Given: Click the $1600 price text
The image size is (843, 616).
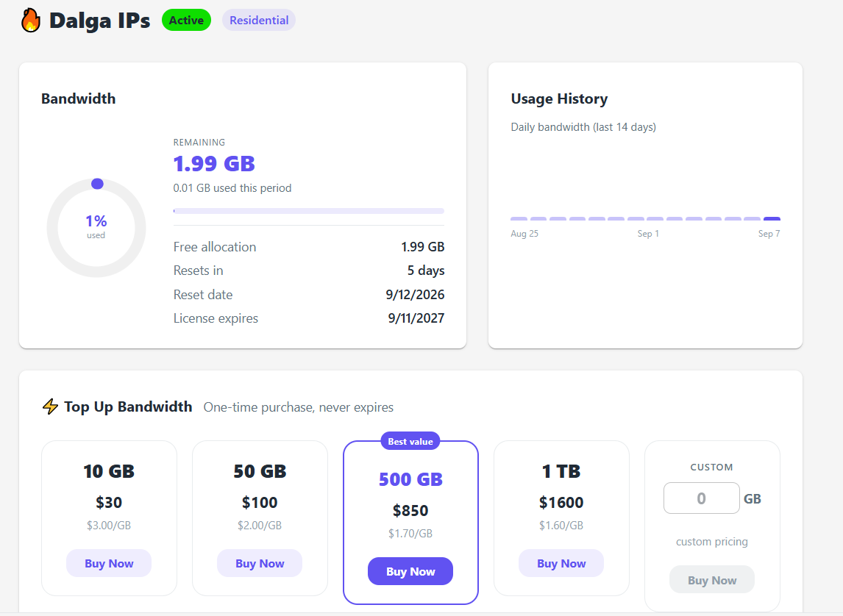Looking at the screenshot, I should click(561, 502).
